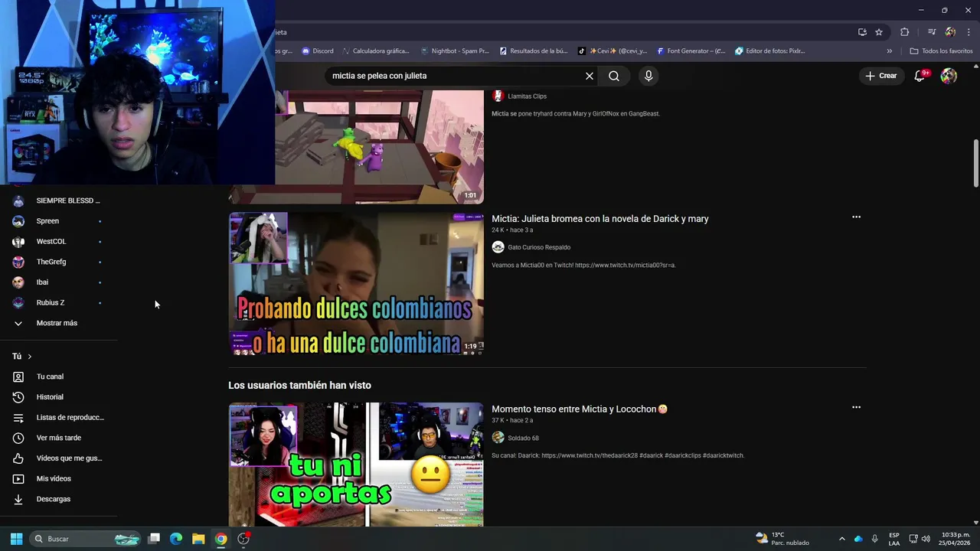Open Chrome extensions puzzle icon
This screenshot has width=980, height=551.
(x=905, y=32)
